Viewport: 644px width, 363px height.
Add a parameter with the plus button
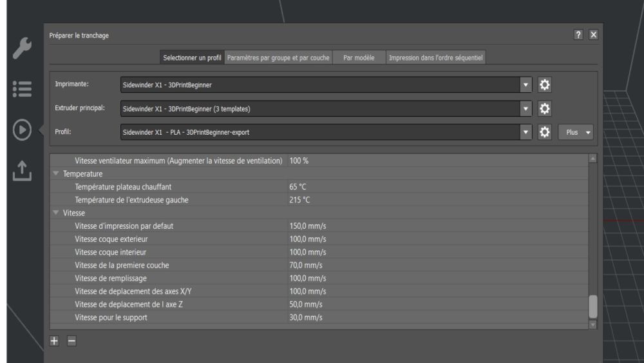(54, 341)
